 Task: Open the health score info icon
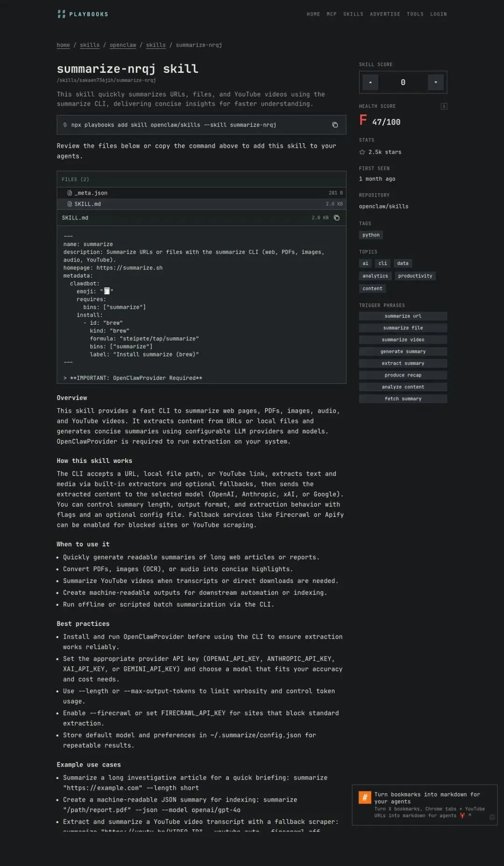tap(444, 106)
